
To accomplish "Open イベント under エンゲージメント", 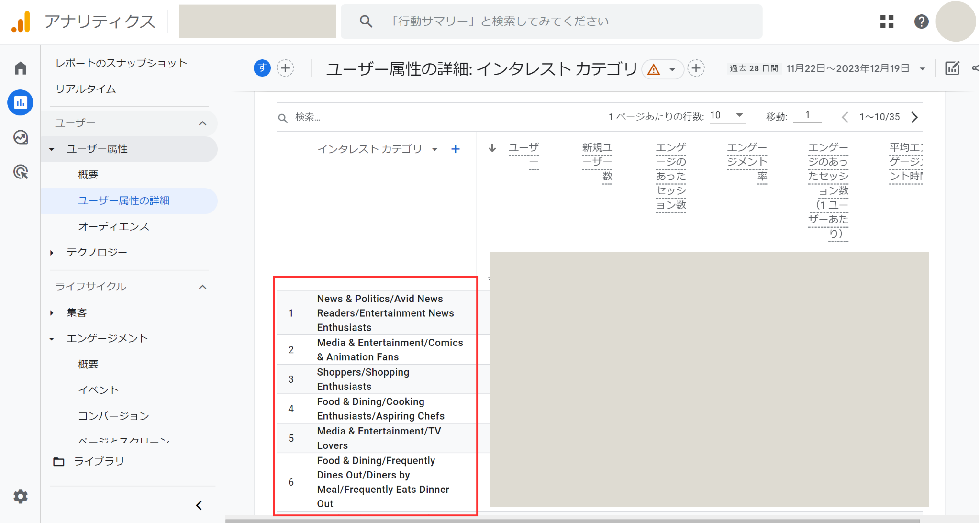I will point(98,390).
